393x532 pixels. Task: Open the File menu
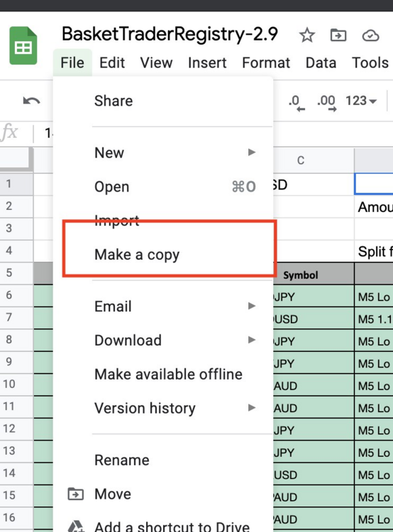[72, 62]
